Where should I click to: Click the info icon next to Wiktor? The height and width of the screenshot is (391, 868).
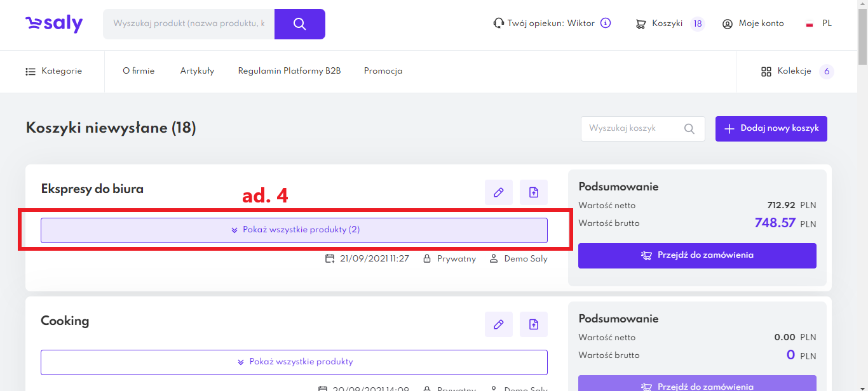[606, 23]
